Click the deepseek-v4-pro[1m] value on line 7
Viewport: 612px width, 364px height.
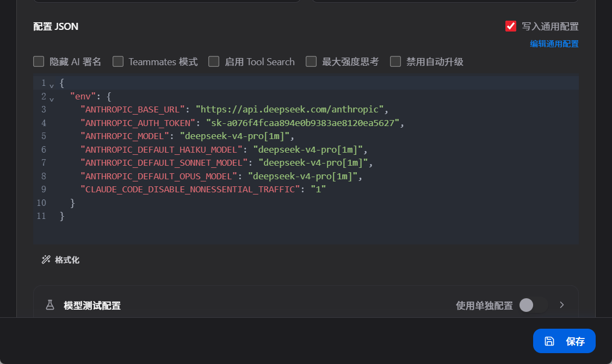click(313, 163)
